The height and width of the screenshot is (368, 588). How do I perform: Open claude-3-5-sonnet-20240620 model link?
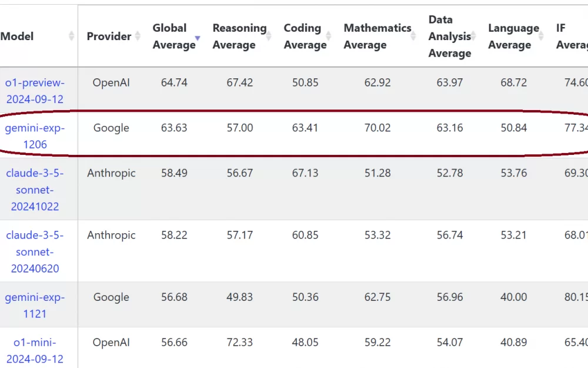[35, 251]
